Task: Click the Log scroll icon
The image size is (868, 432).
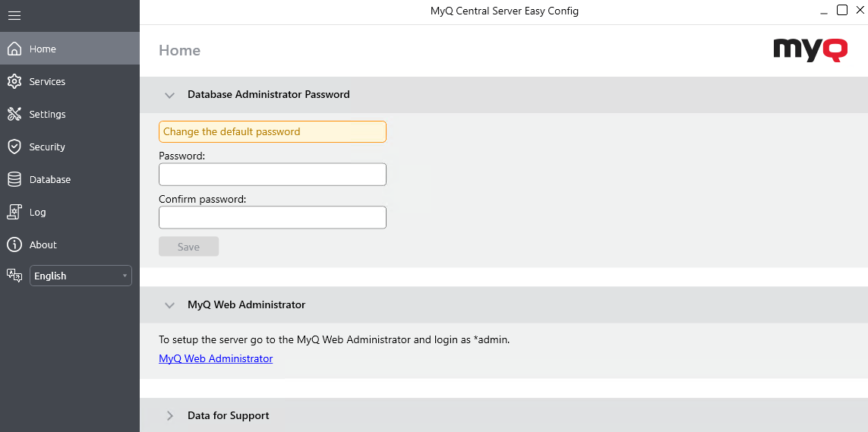Action: click(14, 212)
